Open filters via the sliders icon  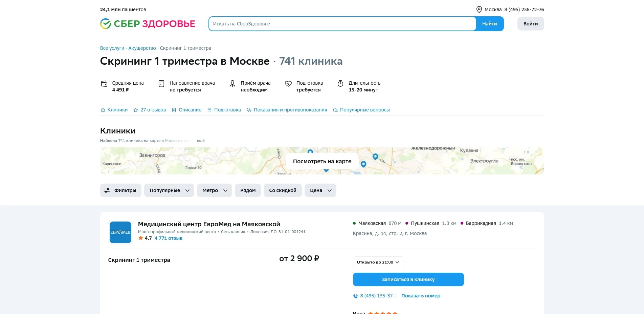pos(106,190)
